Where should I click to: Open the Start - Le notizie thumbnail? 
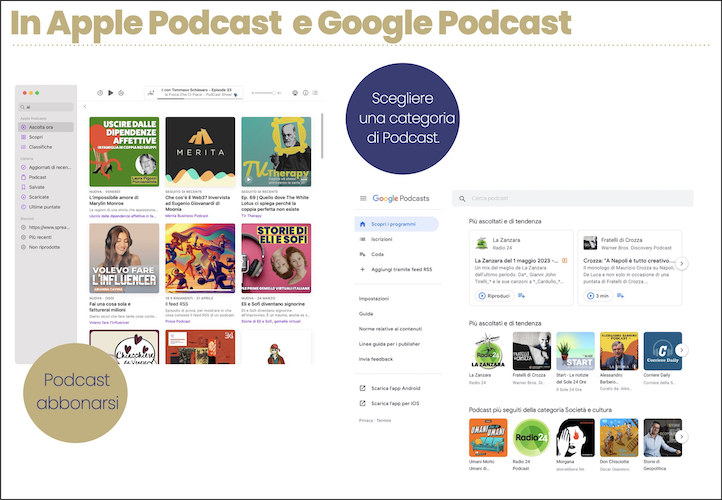(575, 351)
